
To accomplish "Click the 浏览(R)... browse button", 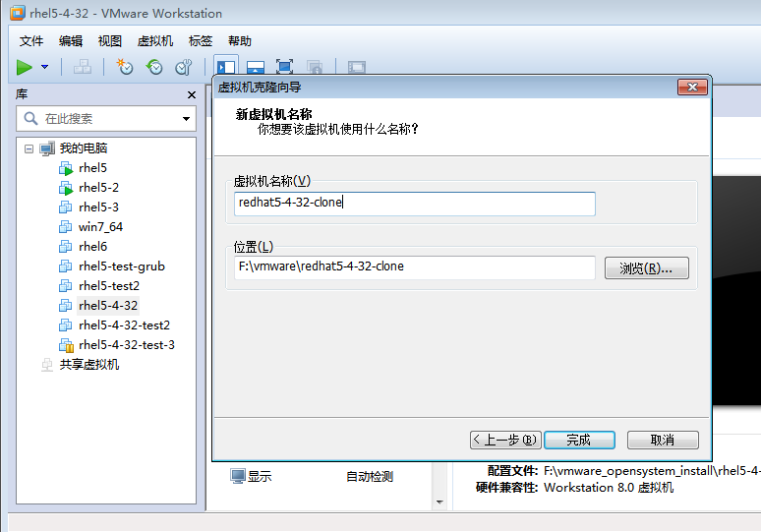I will point(647,267).
